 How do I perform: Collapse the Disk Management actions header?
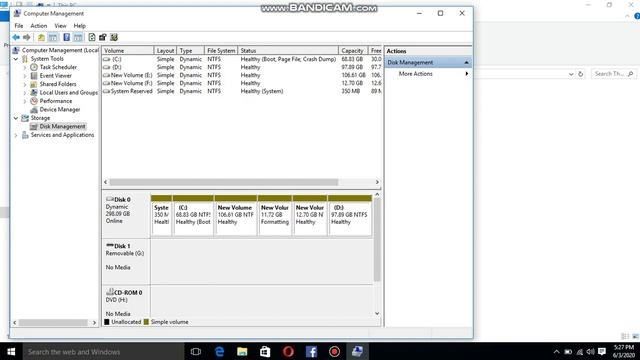(x=466, y=62)
